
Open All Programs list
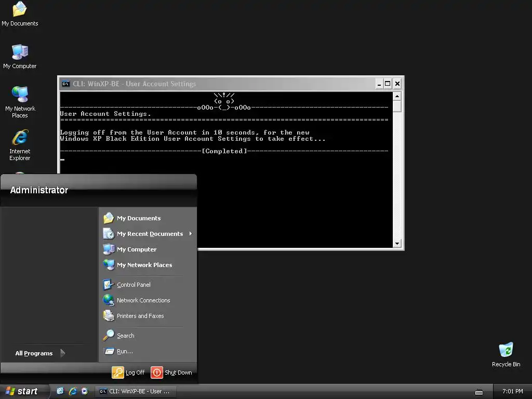click(34, 353)
